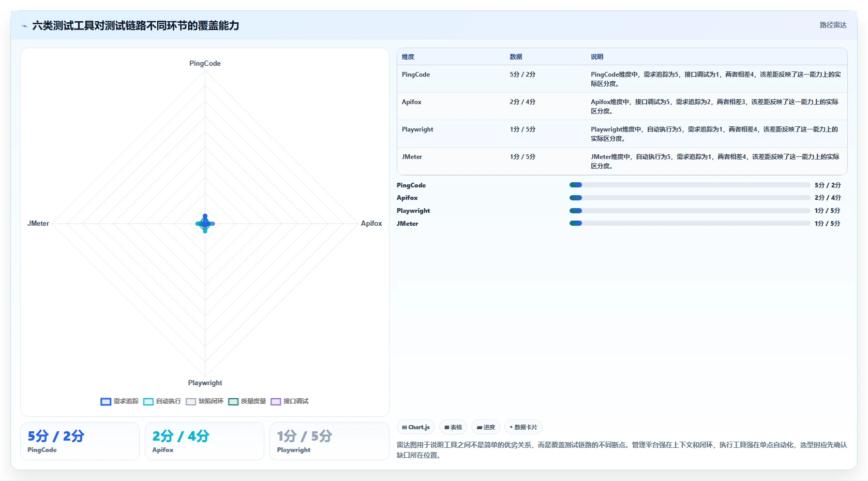Toggle the 接口调试 legend series

[x=289, y=401]
